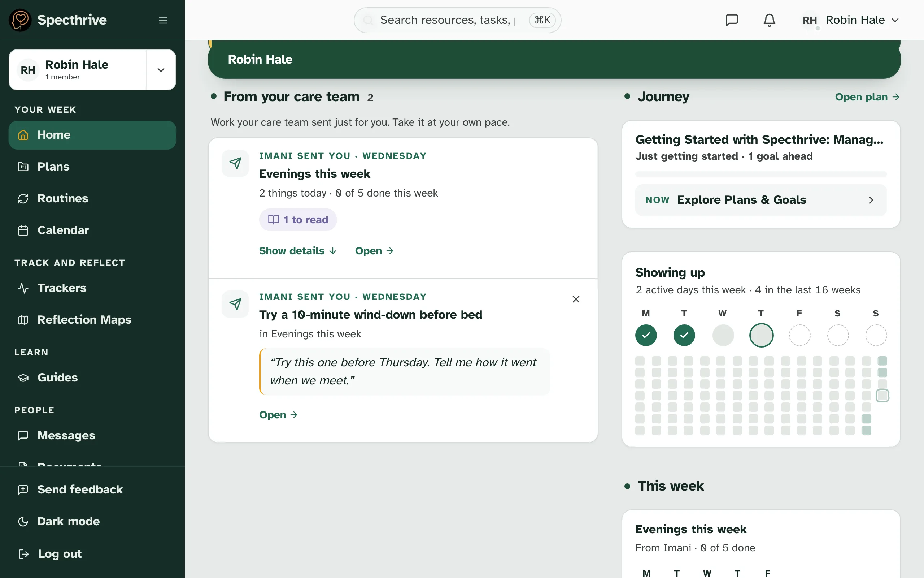Open the wind-down task link
This screenshot has height=578, width=924.
(278, 415)
